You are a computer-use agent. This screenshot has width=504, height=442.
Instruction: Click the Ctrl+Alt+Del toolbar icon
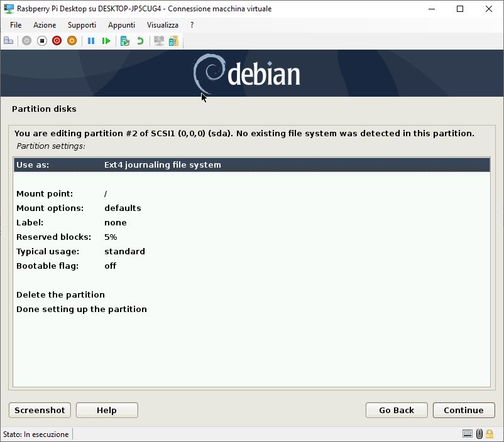[x=9, y=41]
